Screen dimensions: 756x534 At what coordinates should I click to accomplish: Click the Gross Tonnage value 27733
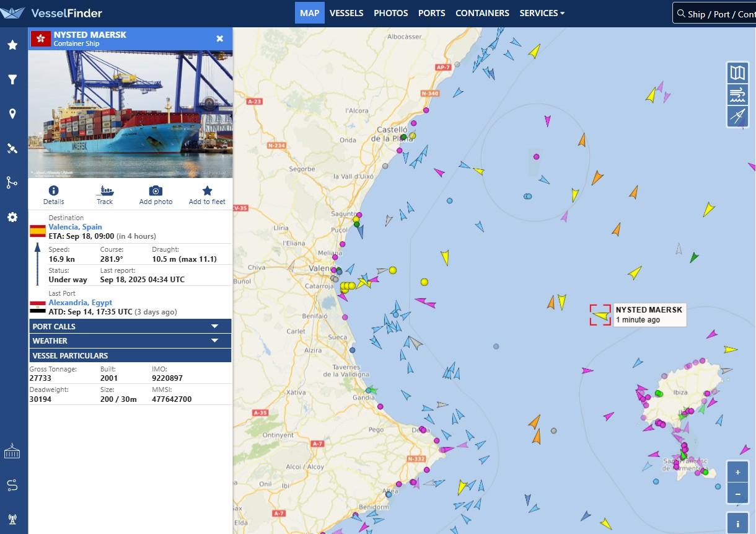[40, 378]
